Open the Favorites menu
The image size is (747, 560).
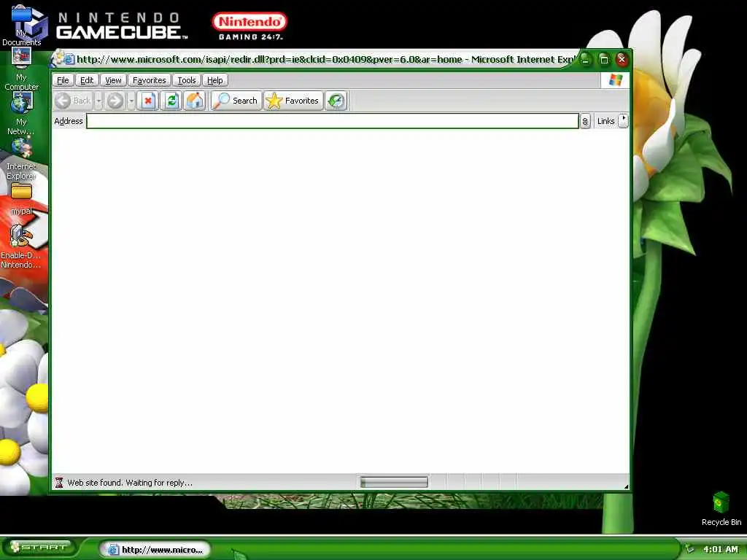pyautogui.click(x=149, y=80)
